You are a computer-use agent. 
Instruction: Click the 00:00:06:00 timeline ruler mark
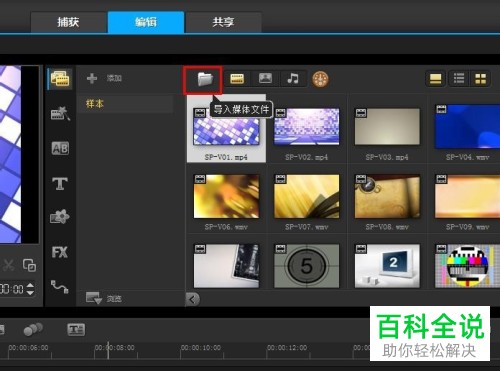click(x=28, y=348)
